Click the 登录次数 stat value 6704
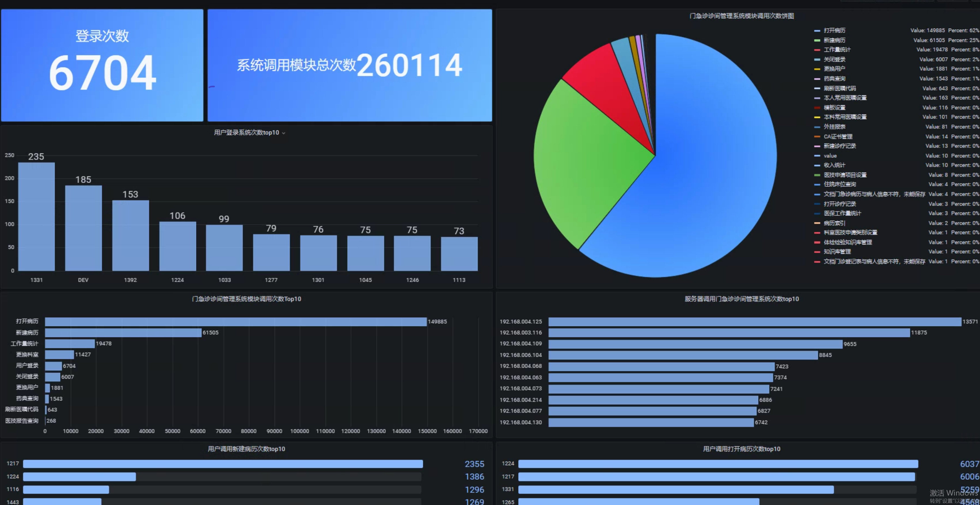Viewport: 980px width, 505px height. [x=102, y=73]
